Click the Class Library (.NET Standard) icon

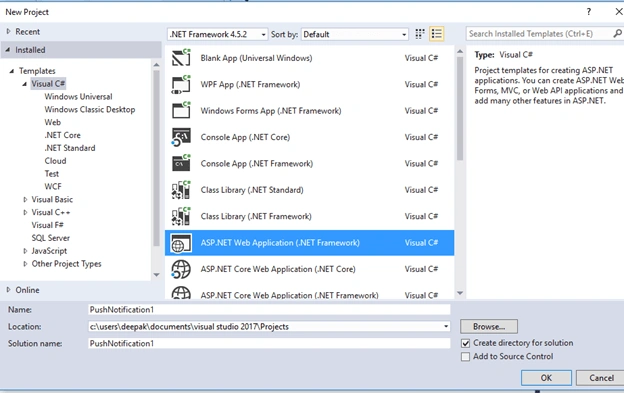(x=181, y=190)
